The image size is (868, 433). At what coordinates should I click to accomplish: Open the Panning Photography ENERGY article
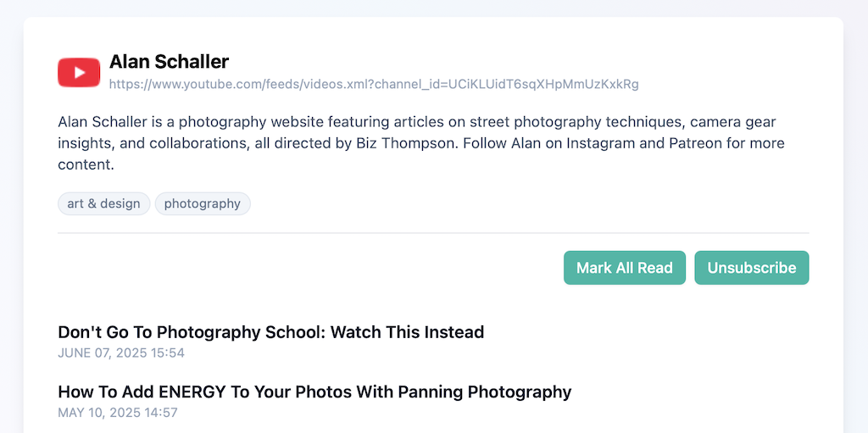[x=314, y=392]
